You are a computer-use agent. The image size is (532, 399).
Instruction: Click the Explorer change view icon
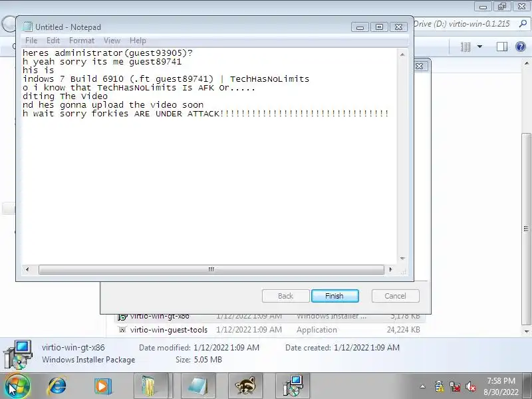pyautogui.click(x=465, y=47)
